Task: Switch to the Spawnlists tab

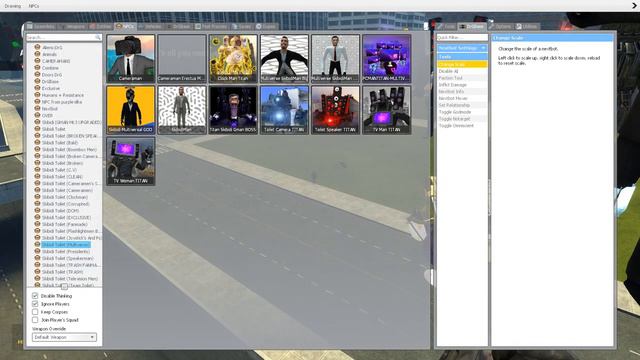Action: [x=40, y=27]
